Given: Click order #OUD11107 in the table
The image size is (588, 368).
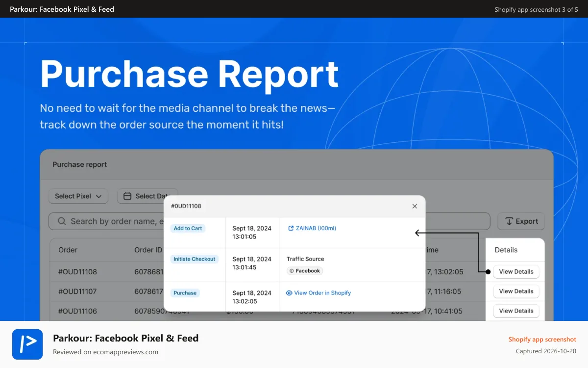Looking at the screenshot, I should pyautogui.click(x=77, y=291).
